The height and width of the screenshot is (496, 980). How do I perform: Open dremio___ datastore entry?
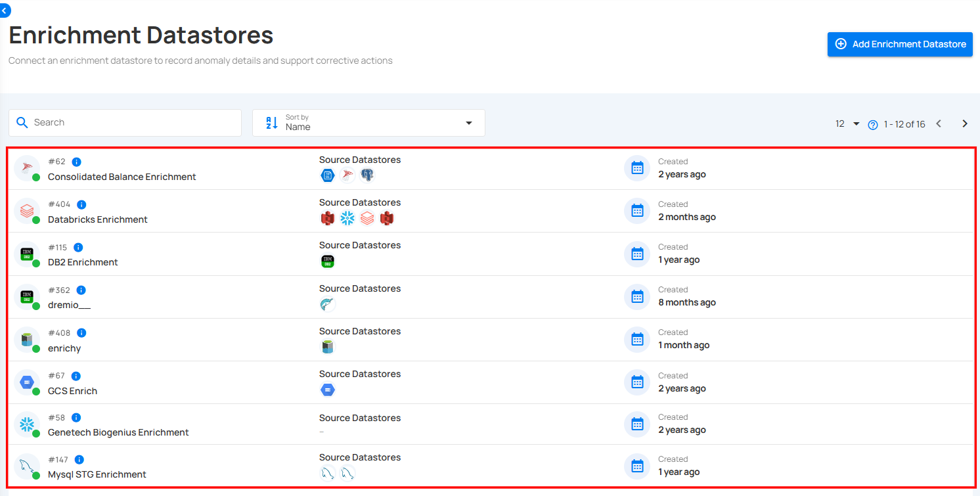(x=69, y=305)
